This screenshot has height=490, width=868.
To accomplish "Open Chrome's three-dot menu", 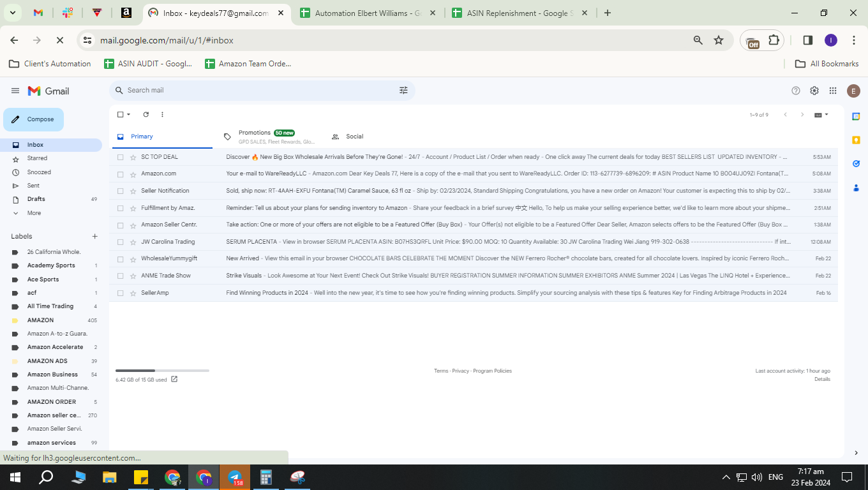I will point(854,40).
